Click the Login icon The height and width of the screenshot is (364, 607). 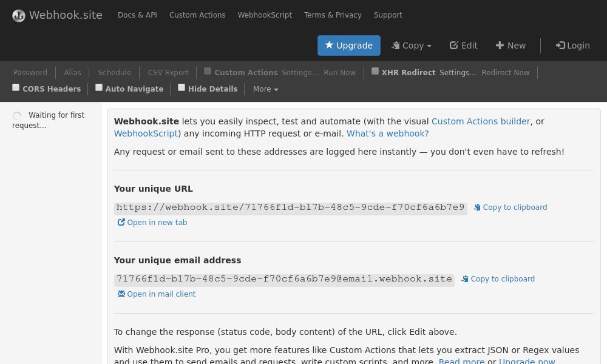(x=561, y=45)
